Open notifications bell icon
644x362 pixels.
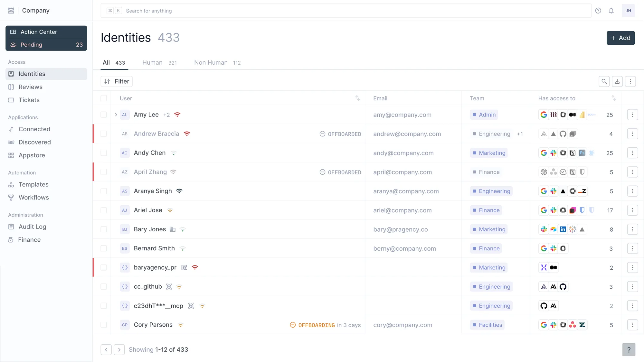point(611,11)
